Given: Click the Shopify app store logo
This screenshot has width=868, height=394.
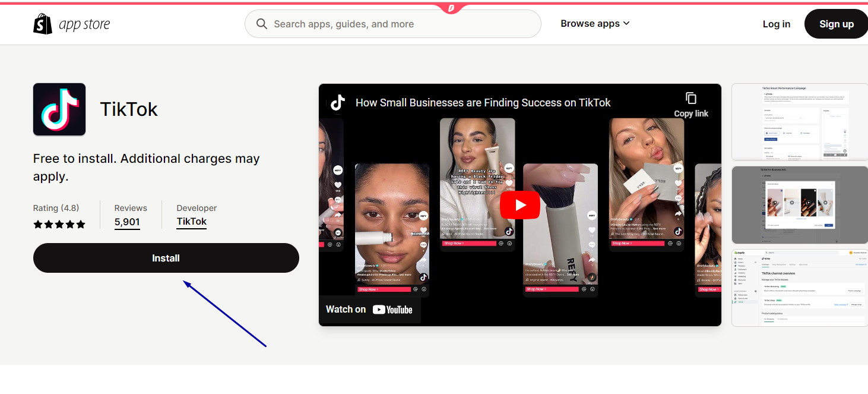Looking at the screenshot, I should 72,24.
